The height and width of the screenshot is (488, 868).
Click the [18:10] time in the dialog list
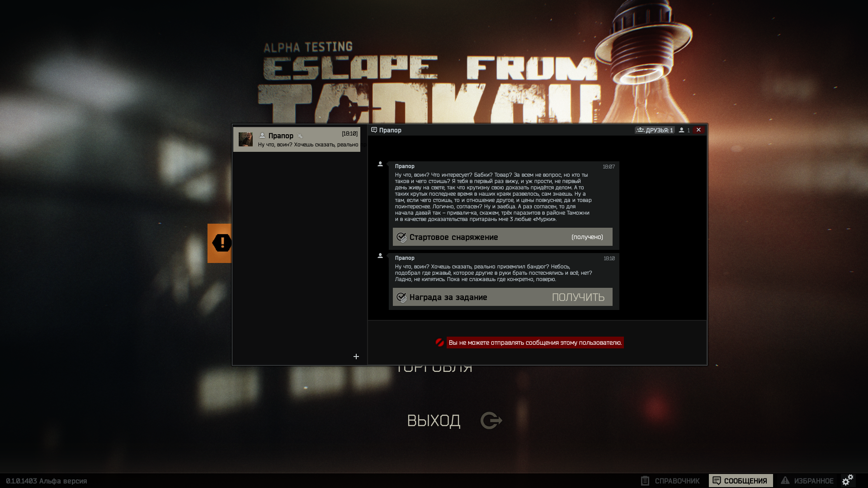349,134
